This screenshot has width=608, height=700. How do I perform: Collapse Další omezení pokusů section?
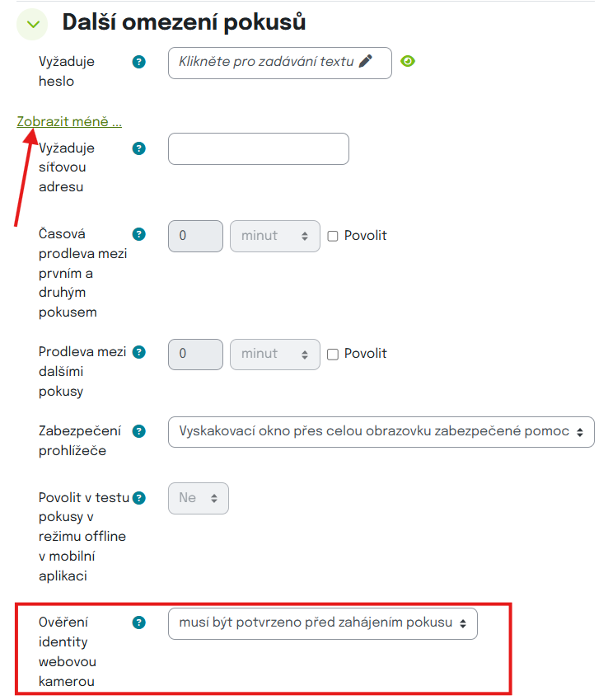(x=33, y=24)
